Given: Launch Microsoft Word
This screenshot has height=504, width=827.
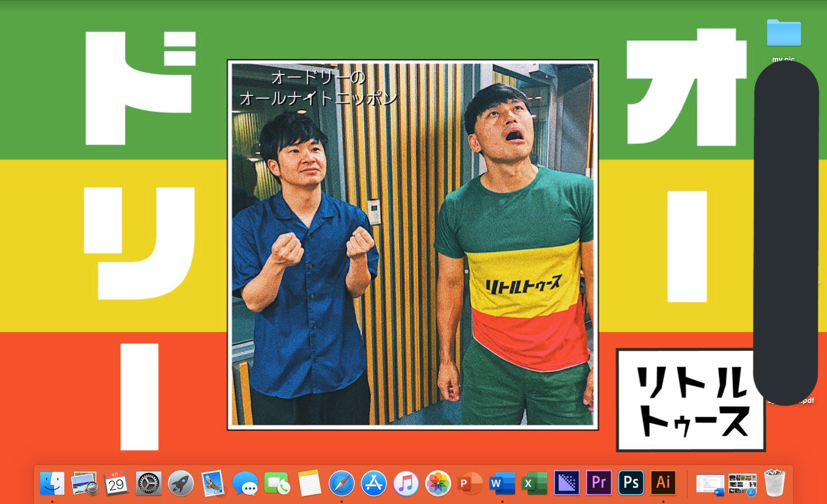Looking at the screenshot, I should [x=503, y=483].
